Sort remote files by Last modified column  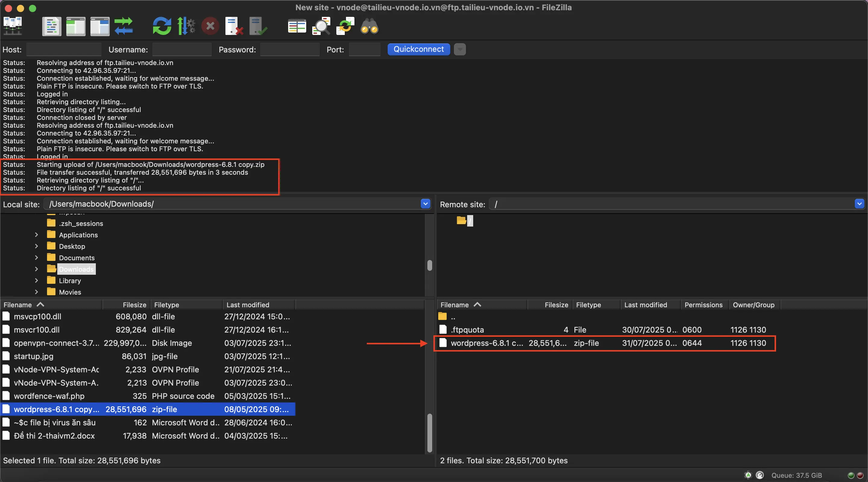651,305
